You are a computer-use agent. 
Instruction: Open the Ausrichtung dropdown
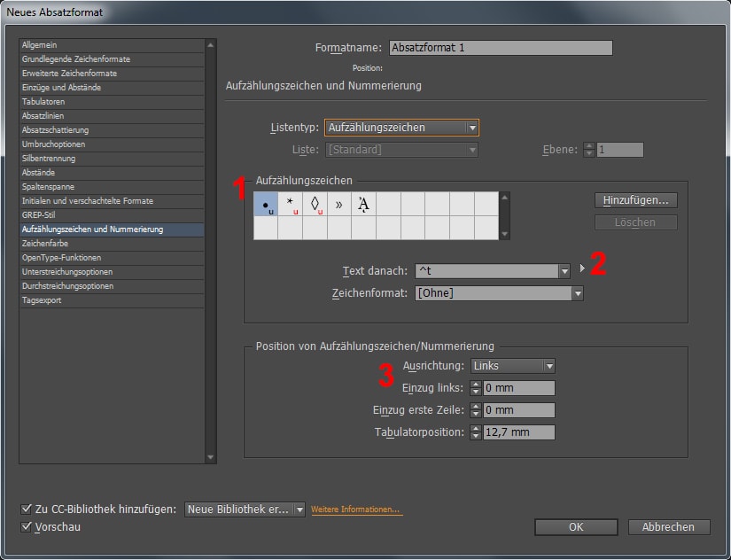[512, 366]
